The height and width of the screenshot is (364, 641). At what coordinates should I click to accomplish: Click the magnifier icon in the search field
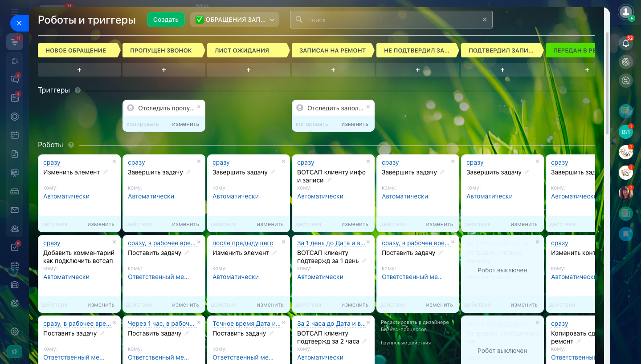click(x=299, y=20)
